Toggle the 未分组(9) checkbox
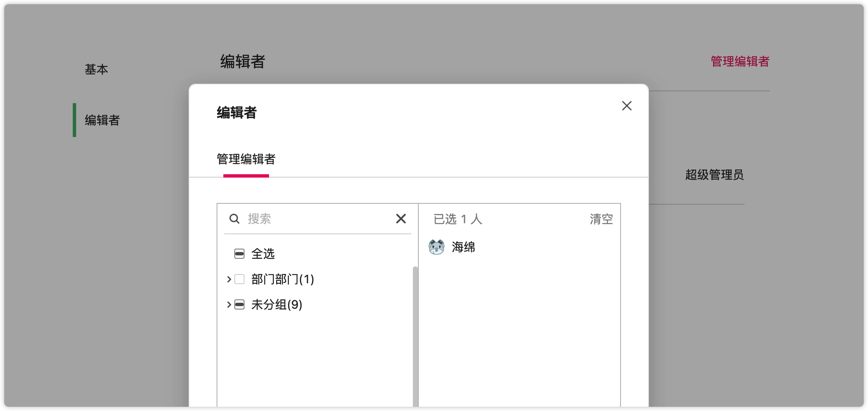This screenshot has height=411, width=868. coord(239,304)
